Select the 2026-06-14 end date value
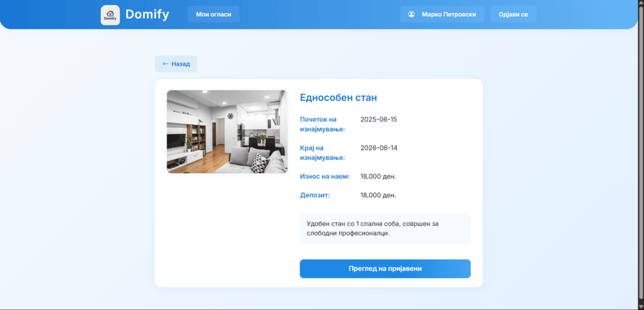This screenshot has width=644, height=310. (379, 148)
